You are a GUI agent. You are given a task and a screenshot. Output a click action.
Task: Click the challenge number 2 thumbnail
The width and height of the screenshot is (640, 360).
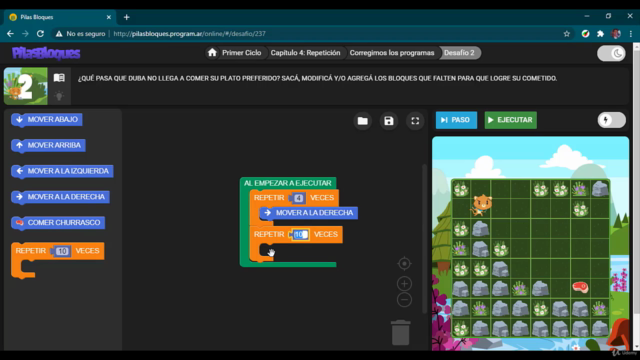pos(25,86)
